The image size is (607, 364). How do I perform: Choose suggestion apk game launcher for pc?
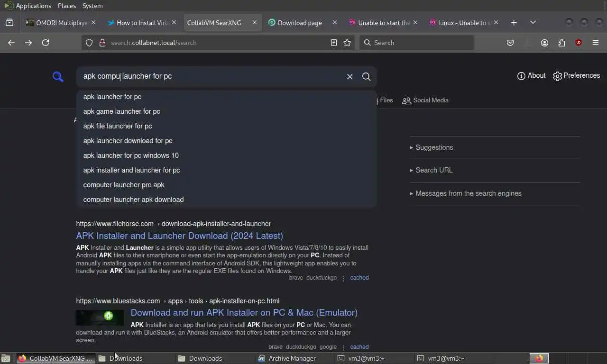pos(226,111)
